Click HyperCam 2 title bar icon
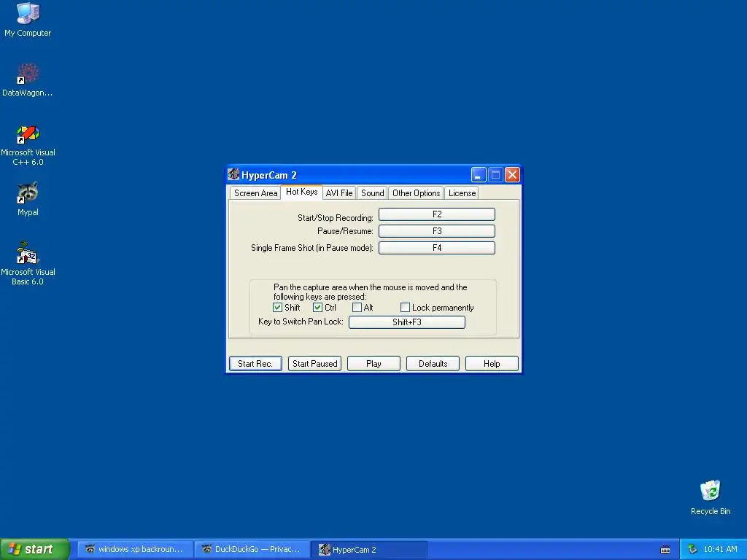Viewport: 747px width, 560px height. (233, 174)
